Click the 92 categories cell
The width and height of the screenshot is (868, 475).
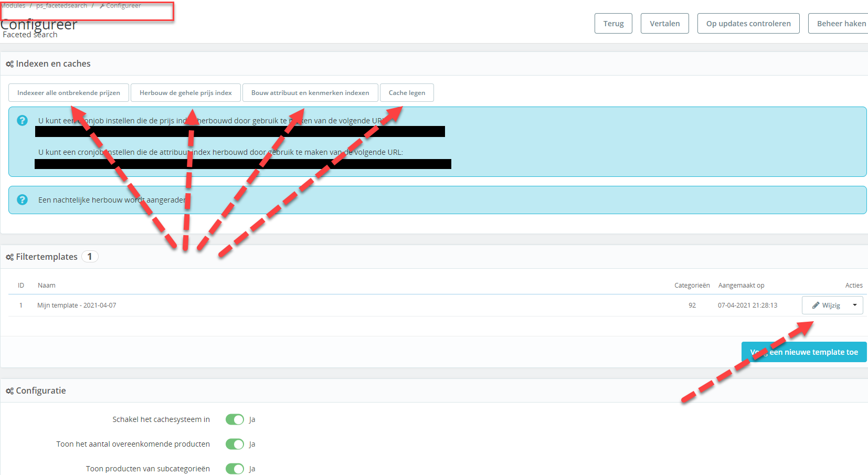click(x=692, y=305)
